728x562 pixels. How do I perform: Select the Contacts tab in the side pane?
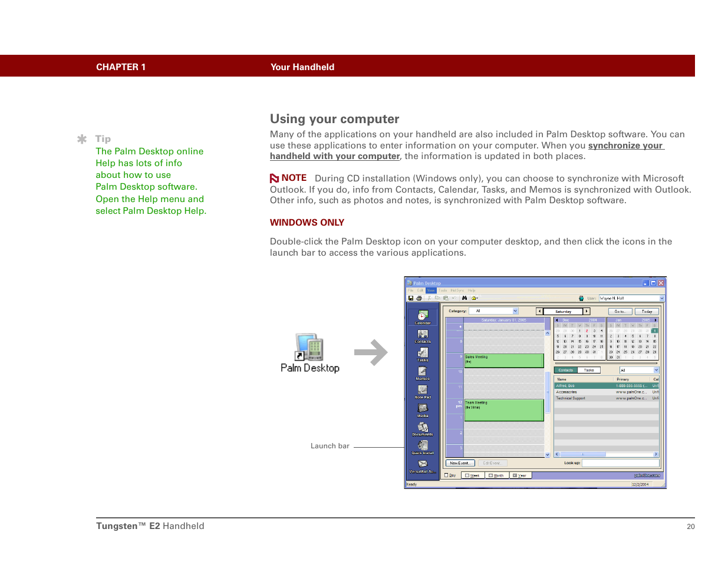tap(565, 370)
